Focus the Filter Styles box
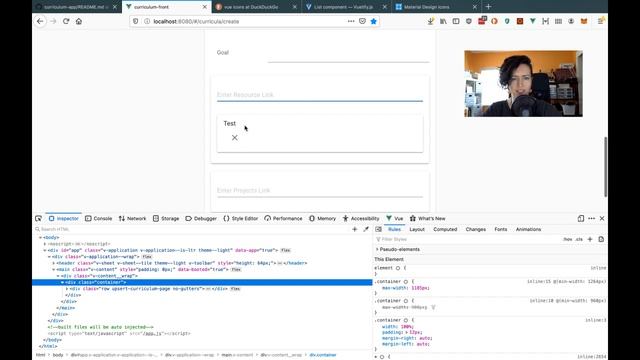This screenshot has width=640, height=360. point(467,239)
